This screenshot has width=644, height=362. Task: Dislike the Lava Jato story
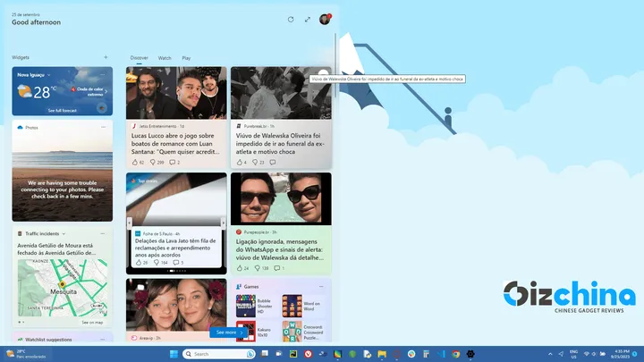pyautogui.click(x=156, y=264)
